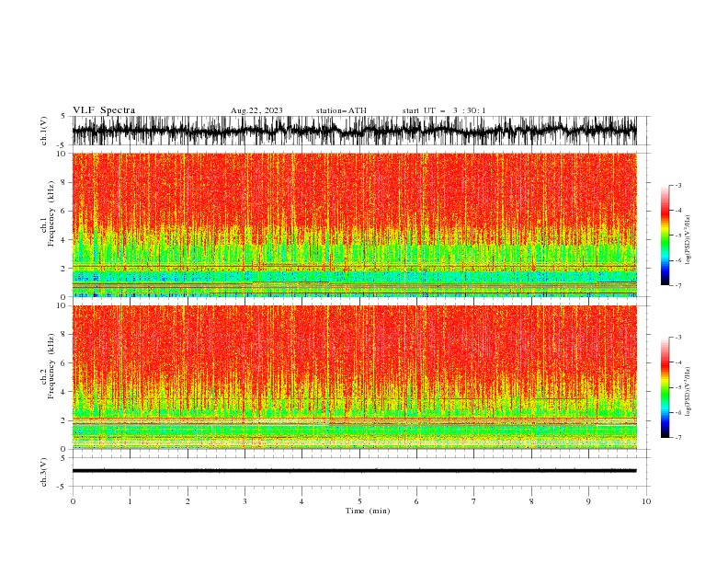Click the 'station=ATH' label
This screenshot has width=728, height=563.
(x=341, y=110)
